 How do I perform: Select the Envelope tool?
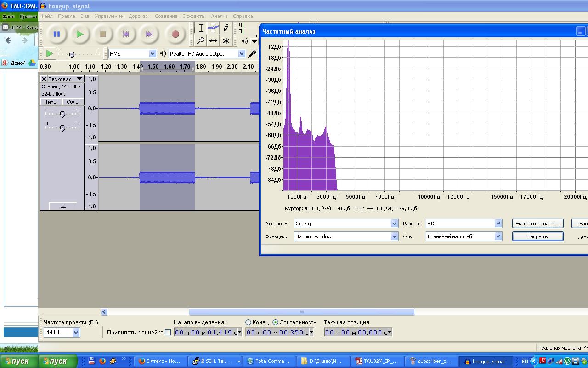(213, 28)
